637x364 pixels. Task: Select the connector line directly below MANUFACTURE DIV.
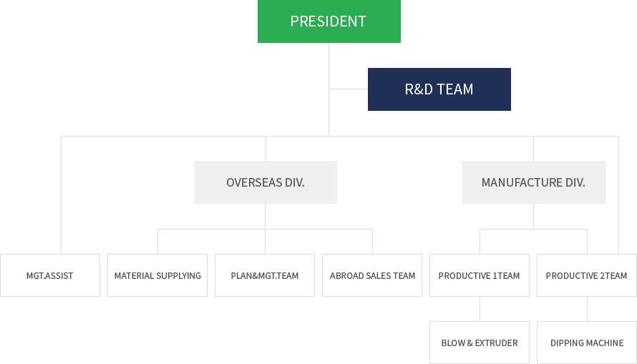533,216
